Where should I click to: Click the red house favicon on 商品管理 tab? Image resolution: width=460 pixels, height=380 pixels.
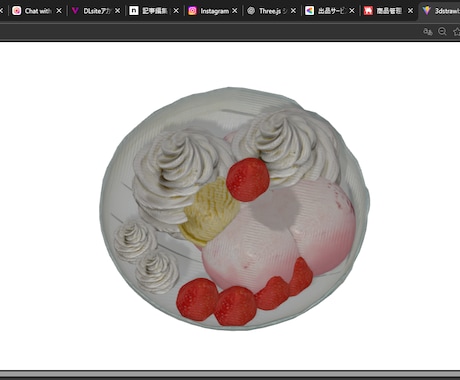coord(368,11)
